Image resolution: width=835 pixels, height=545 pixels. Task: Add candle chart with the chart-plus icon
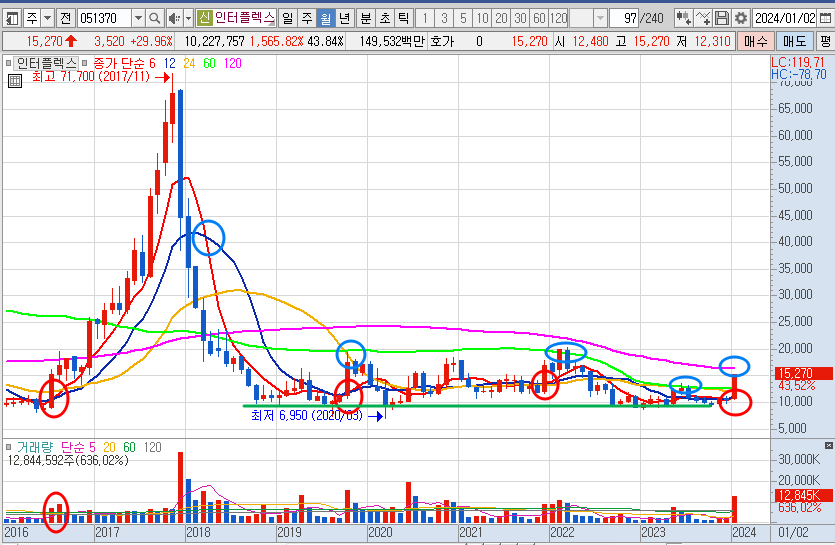pos(683,19)
